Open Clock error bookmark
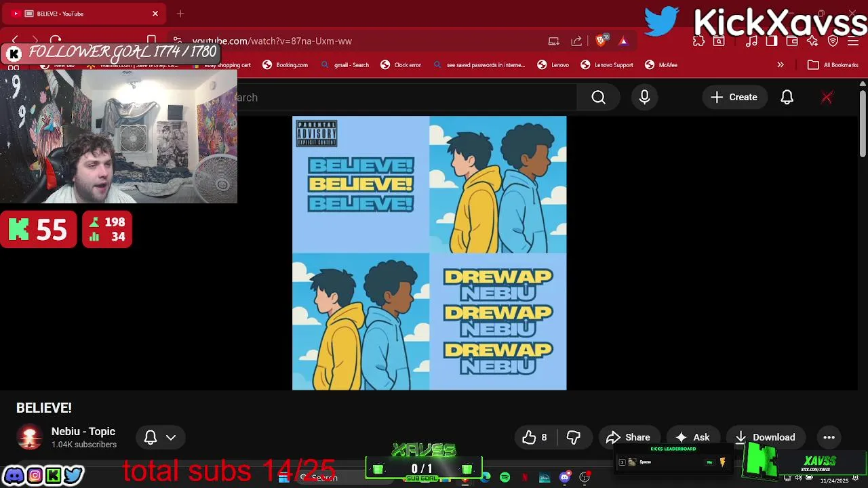The width and height of the screenshot is (868, 488). coord(401,65)
